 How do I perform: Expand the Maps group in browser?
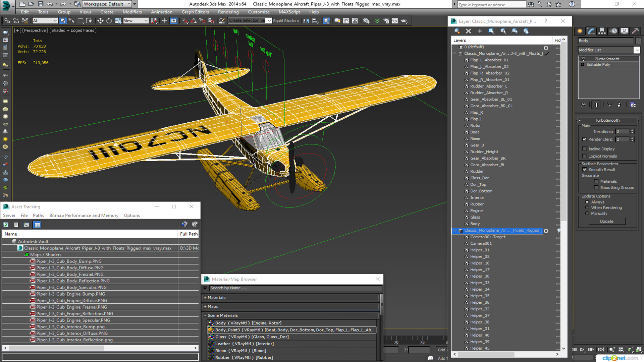205,307
